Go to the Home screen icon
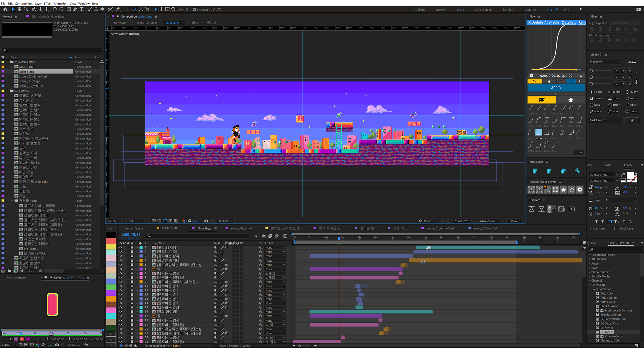This screenshot has height=348, width=644. coord(5,9)
